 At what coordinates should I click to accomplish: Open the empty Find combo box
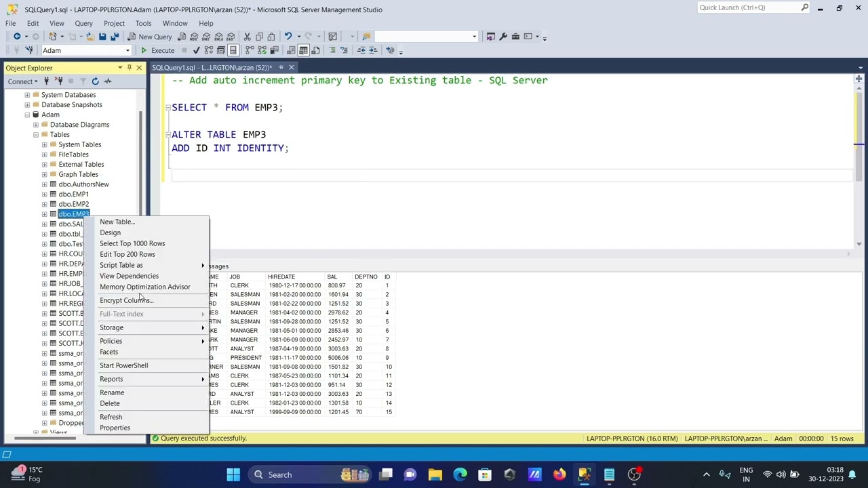click(x=426, y=37)
